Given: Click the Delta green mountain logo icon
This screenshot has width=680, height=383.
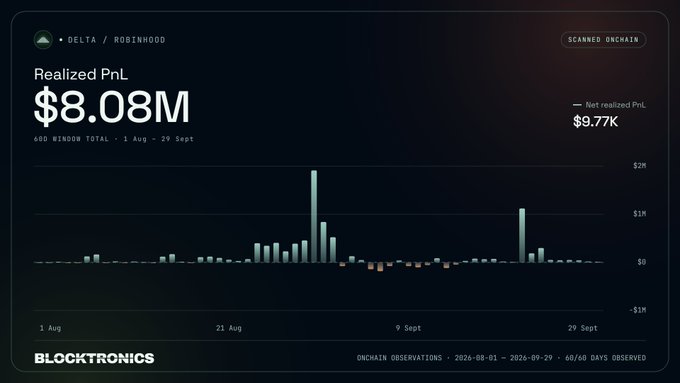Looking at the screenshot, I should [43, 40].
